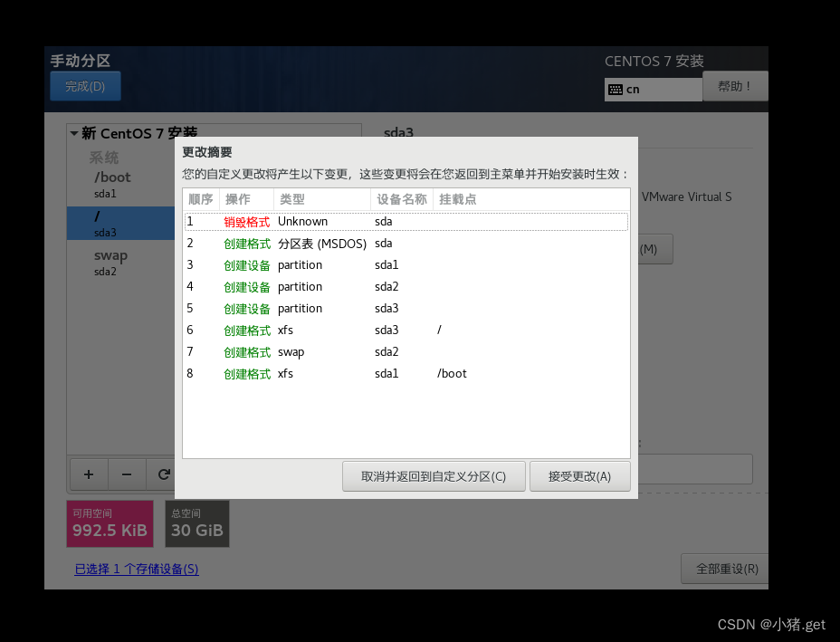
Task: Select row 4 创建设备 partition sda2
Action: pos(406,287)
